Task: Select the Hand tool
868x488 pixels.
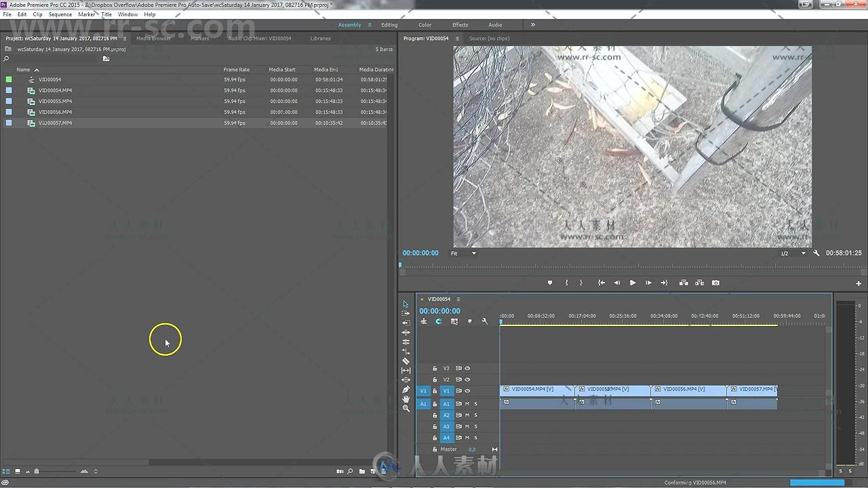Action: tap(406, 399)
